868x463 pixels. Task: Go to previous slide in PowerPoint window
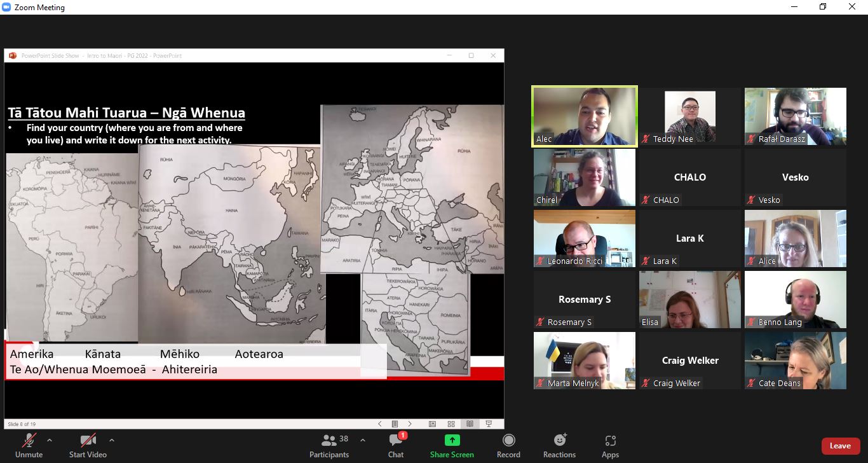click(380, 424)
